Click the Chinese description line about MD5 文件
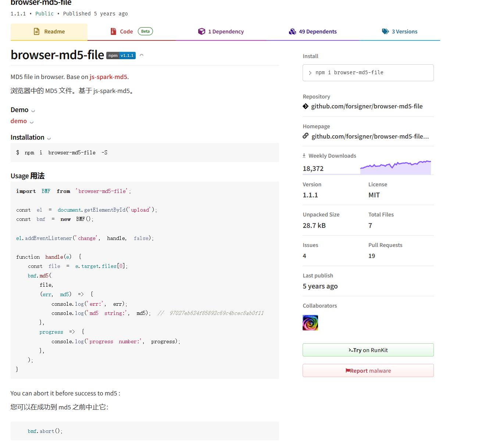 (x=72, y=91)
